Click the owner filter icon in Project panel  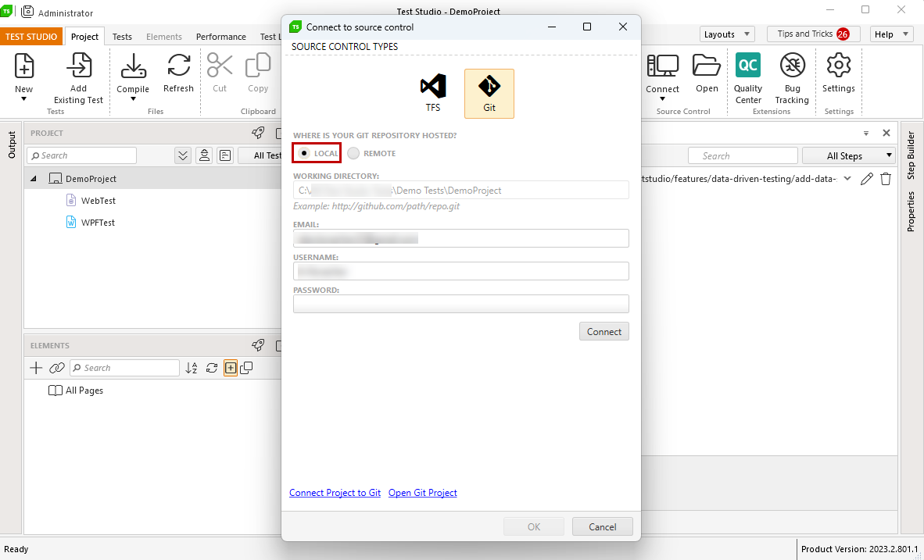click(x=204, y=155)
